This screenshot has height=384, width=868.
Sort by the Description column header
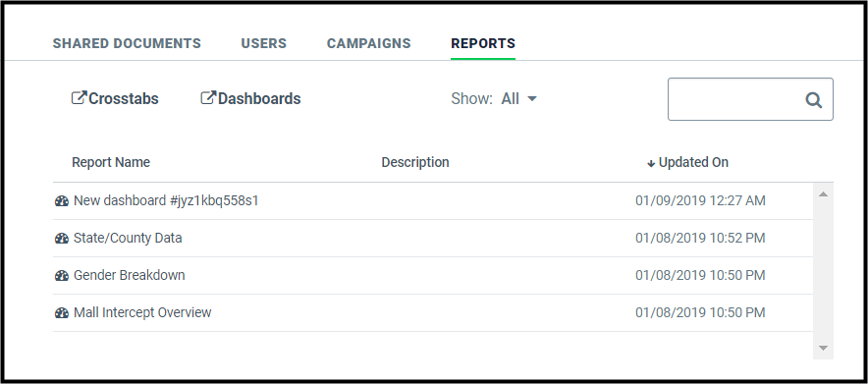[x=415, y=163]
